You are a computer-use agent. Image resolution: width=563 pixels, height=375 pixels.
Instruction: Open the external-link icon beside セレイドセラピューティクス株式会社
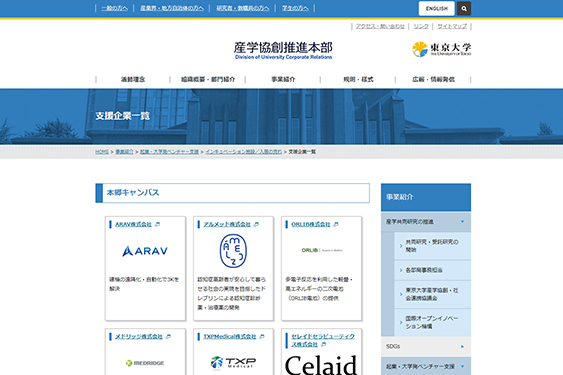click(x=324, y=344)
